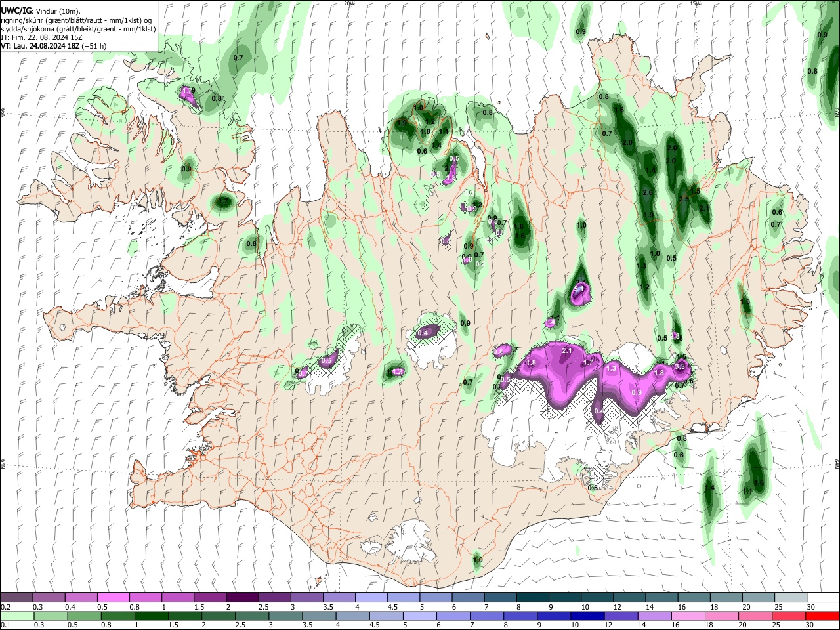Click the '1.7' snowfall value over the glacier
The image size is (840, 630).
click(x=589, y=362)
